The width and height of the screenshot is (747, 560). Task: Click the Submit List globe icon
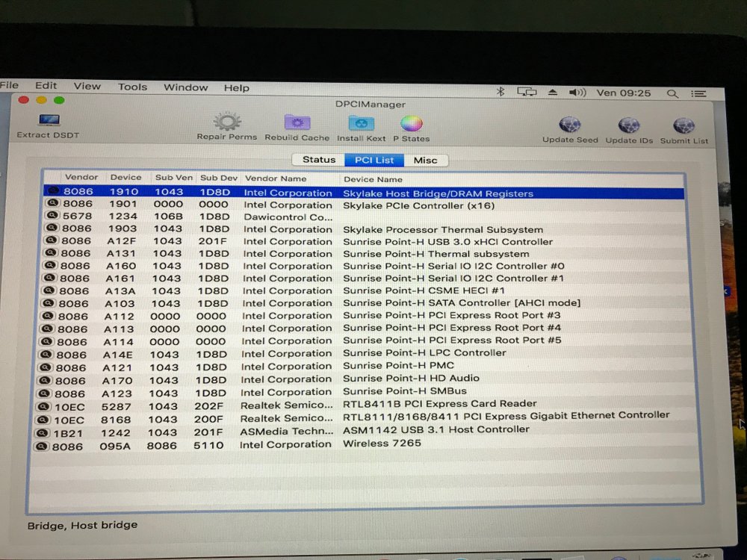(684, 126)
